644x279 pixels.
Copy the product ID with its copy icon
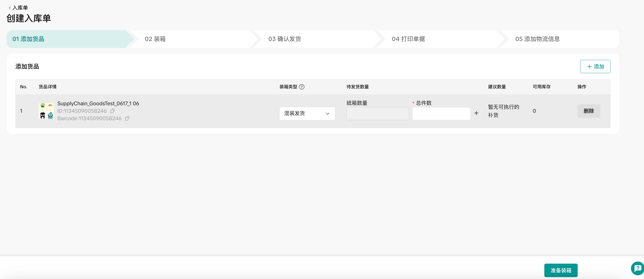tap(112, 111)
